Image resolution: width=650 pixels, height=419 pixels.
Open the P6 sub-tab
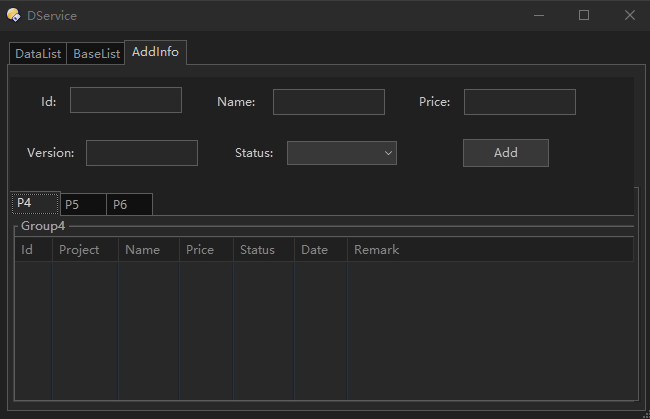[129, 204]
